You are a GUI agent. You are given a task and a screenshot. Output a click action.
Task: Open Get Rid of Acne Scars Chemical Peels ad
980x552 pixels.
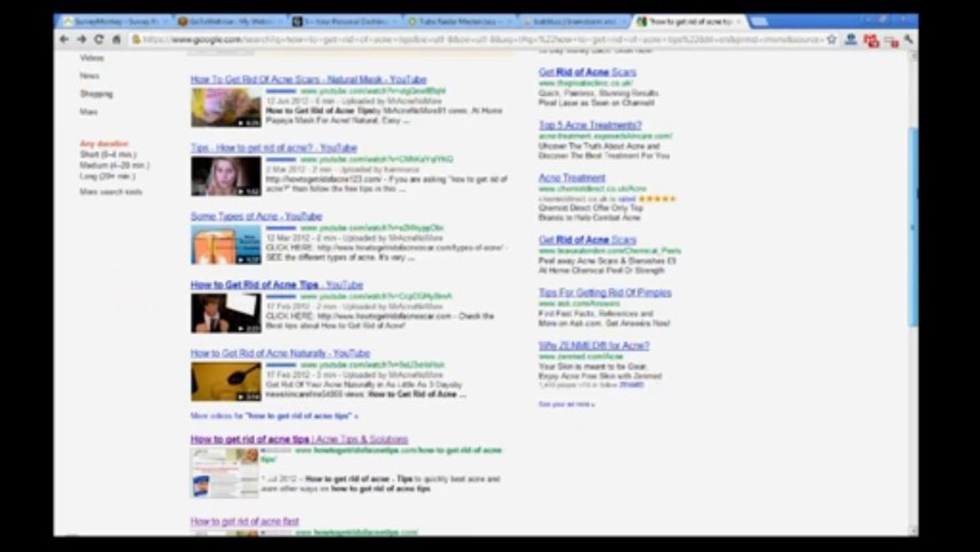tap(587, 241)
